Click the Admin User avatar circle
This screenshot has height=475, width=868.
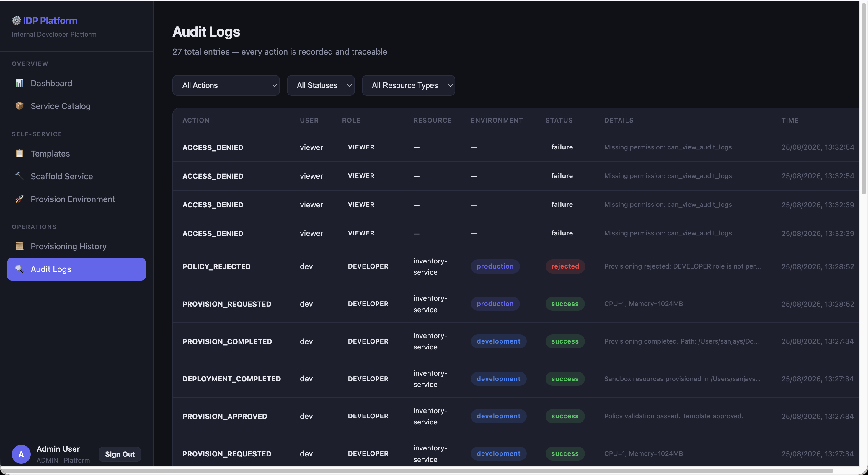pyautogui.click(x=21, y=454)
